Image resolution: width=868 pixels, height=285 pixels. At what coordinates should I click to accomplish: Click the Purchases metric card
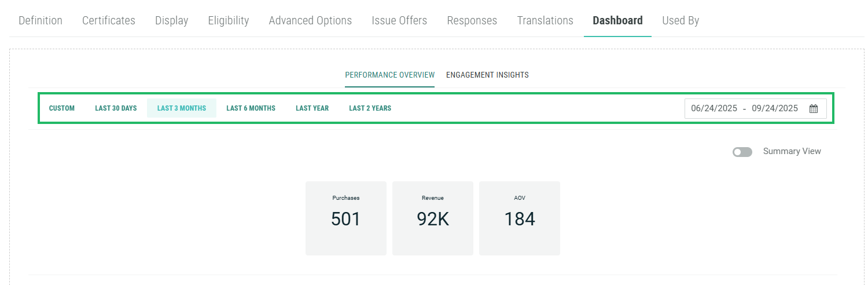click(x=346, y=218)
